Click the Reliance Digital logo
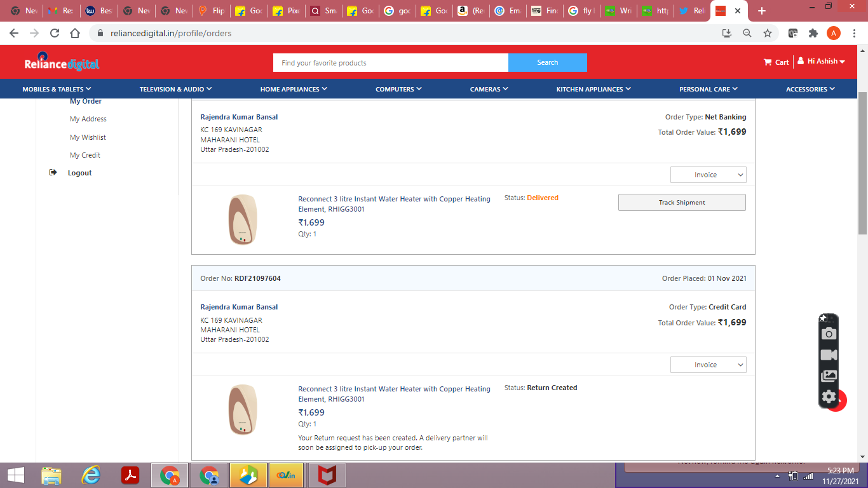This screenshot has height=488, width=868. [62, 62]
